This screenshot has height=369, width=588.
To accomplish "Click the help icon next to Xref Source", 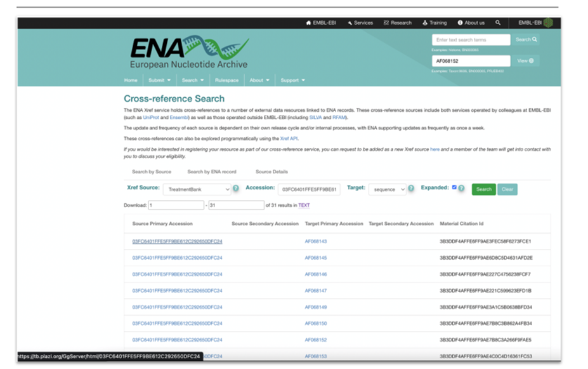I will pos(236,188).
